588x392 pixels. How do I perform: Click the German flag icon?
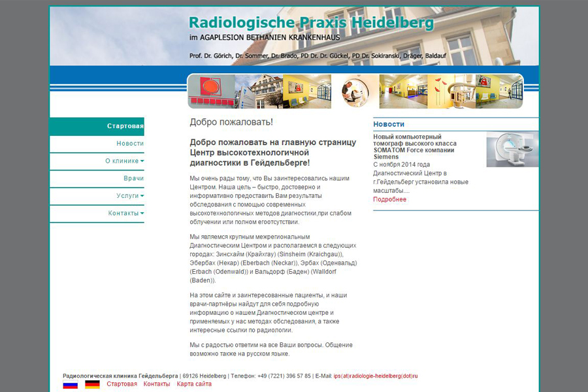tap(92, 384)
